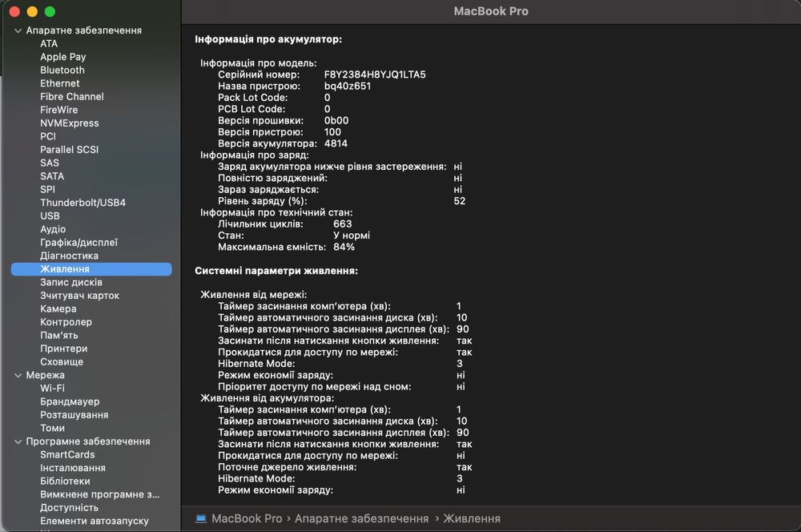Image resolution: width=801 pixels, height=532 pixels.
Task: Choose FireWire in hardware list
Action: tap(58, 111)
